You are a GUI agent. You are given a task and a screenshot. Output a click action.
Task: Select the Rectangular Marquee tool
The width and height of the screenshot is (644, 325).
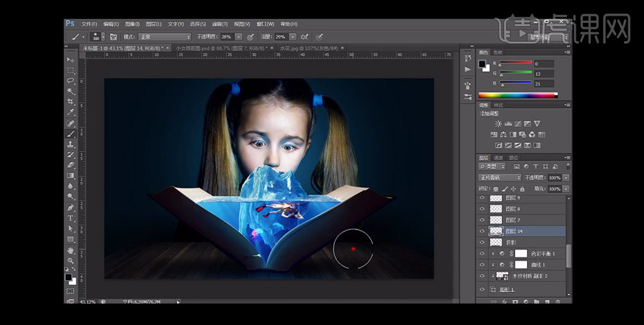pyautogui.click(x=71, y=71)
